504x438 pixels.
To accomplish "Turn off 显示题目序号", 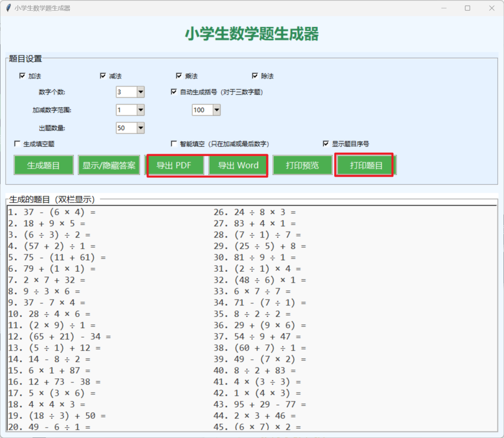I will click(326, 144).
